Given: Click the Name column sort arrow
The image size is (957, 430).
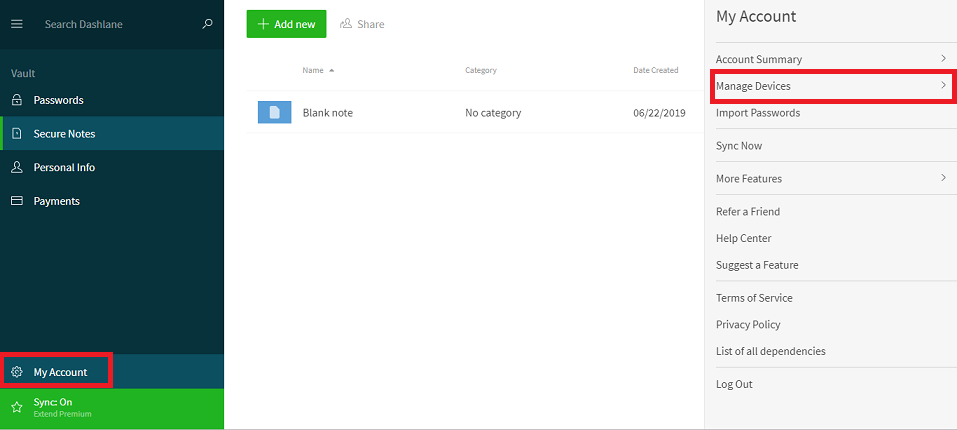Looking at the screenshot, I should [x=331, y=70].
